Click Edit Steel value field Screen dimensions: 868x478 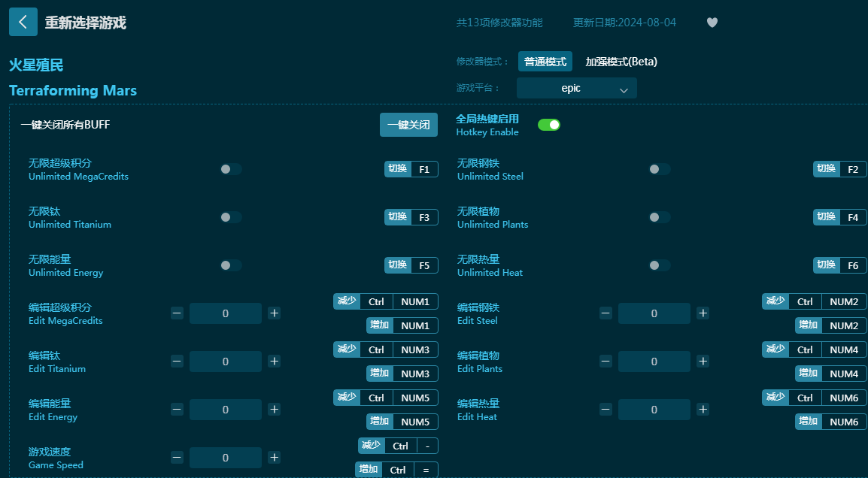[654, 313]
